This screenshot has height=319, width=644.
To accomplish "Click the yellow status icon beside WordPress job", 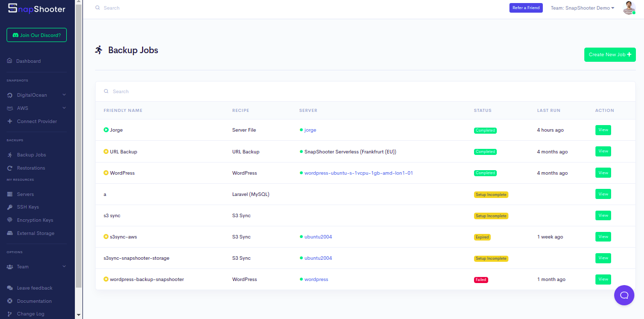I will 106,173.
